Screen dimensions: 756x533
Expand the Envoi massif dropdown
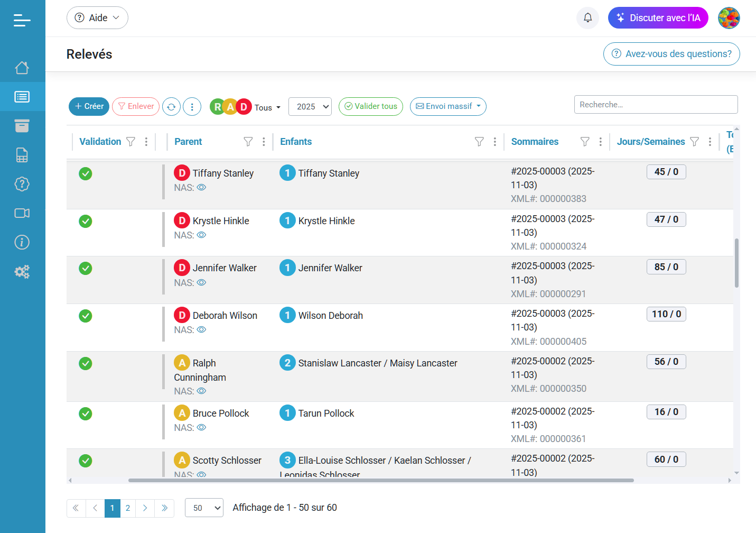[448, 107]
